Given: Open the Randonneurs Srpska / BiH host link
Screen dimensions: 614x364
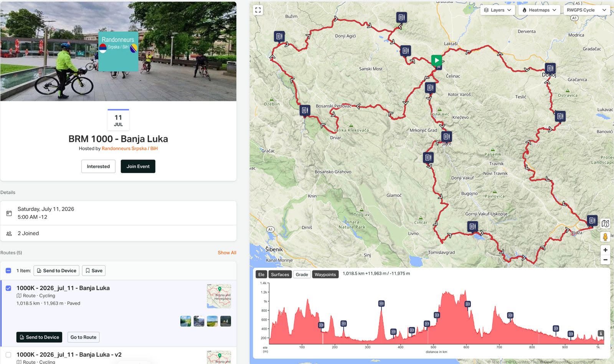Looking at the screenshot, I should click(130, 148).
